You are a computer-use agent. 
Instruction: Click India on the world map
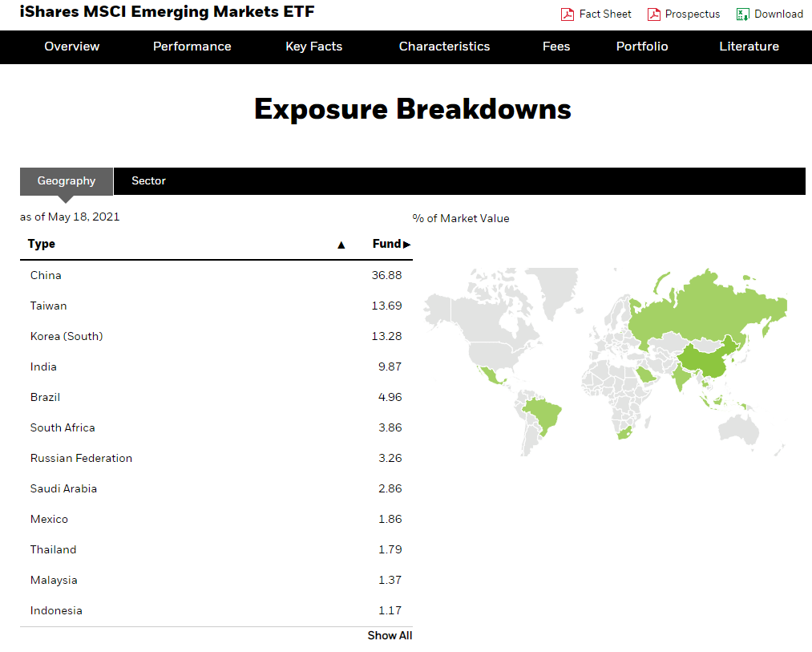click(681, 377)
